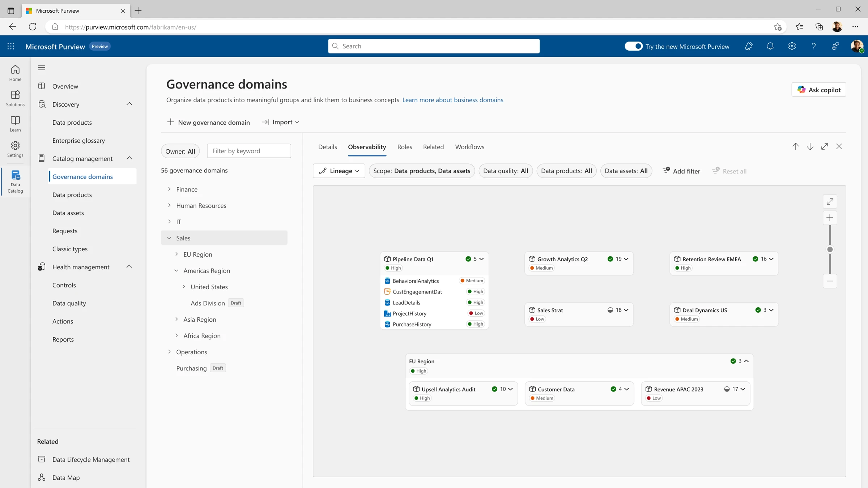This screenshot has height=488, width=868.
Task: Expand the Human Resources domain
Action: point(169,205)
